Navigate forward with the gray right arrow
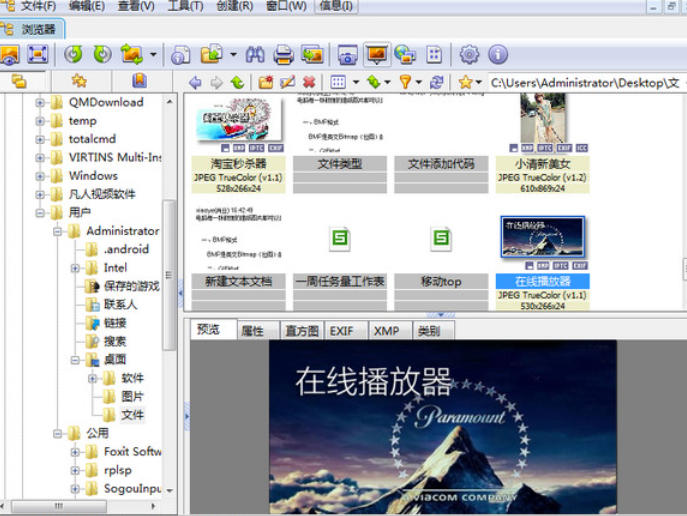687x516 pixels. [216, 82]
